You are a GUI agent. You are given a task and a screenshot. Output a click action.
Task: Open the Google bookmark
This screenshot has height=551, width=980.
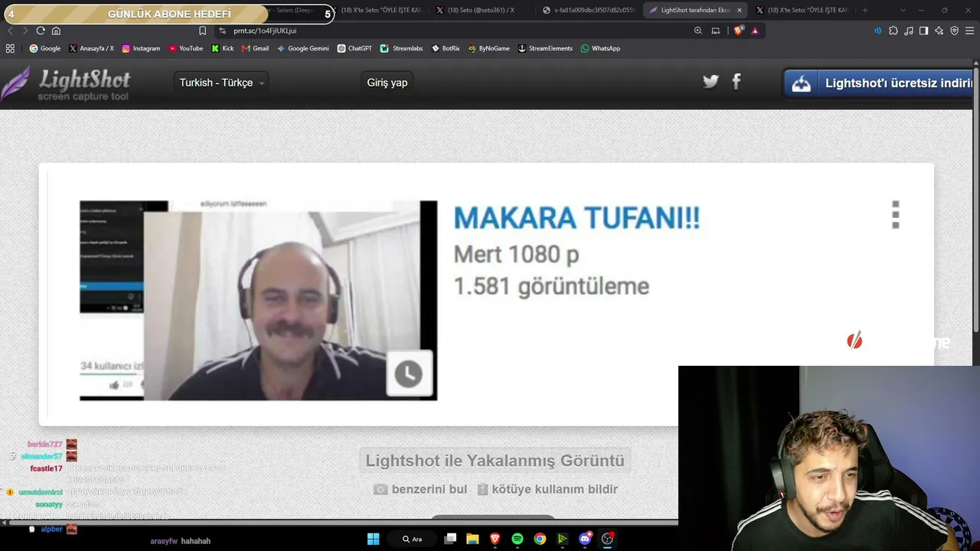45,48
